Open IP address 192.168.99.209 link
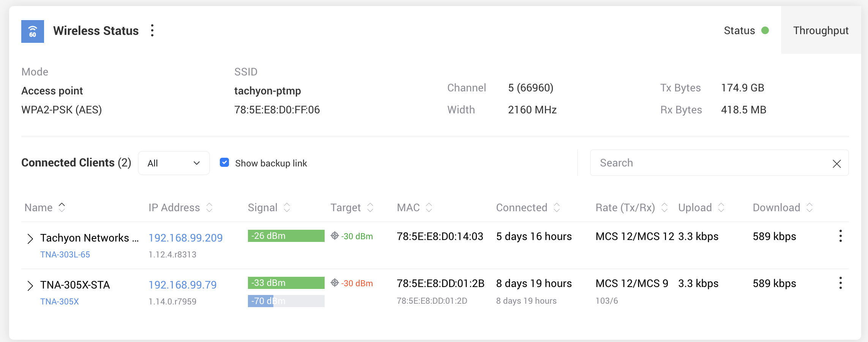This screenshot has width=868, height=342. click(x=185, y=238)
